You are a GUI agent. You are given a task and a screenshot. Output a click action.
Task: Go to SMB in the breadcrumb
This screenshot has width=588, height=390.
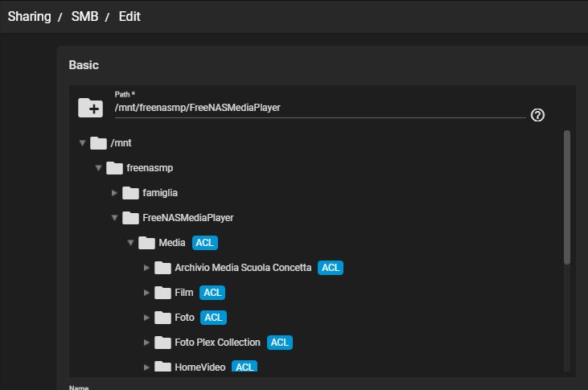point(85,17)
